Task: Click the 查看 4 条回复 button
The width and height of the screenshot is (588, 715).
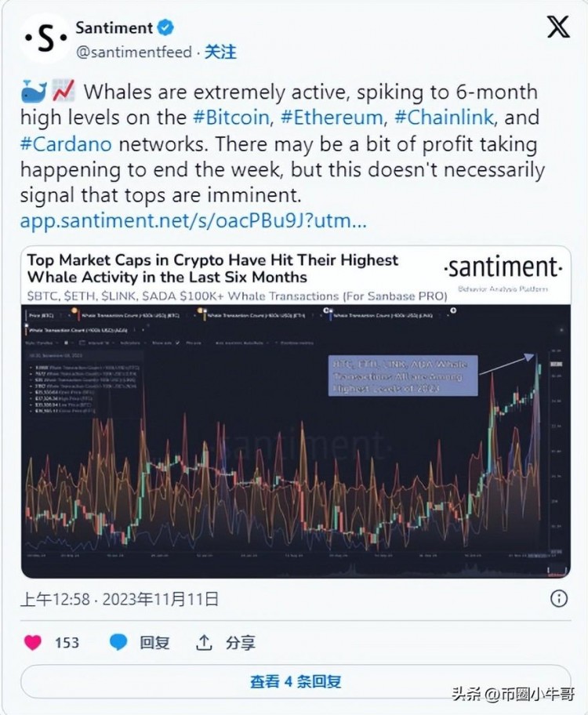Action: pos(296,681)
